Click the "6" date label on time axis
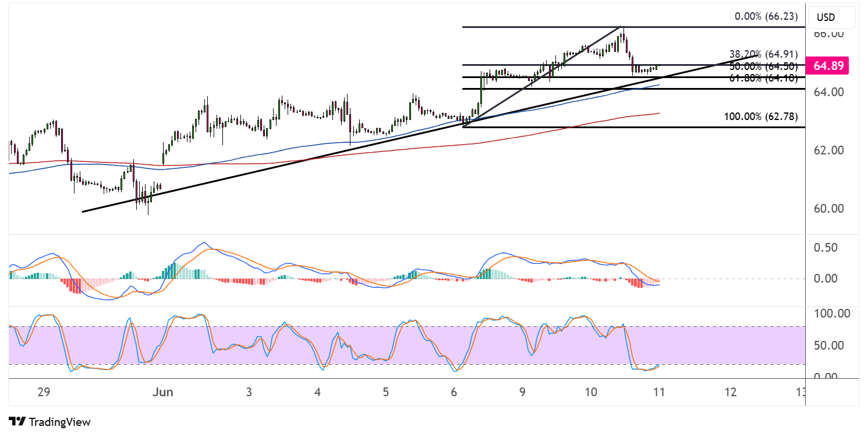 click(454, 392)
